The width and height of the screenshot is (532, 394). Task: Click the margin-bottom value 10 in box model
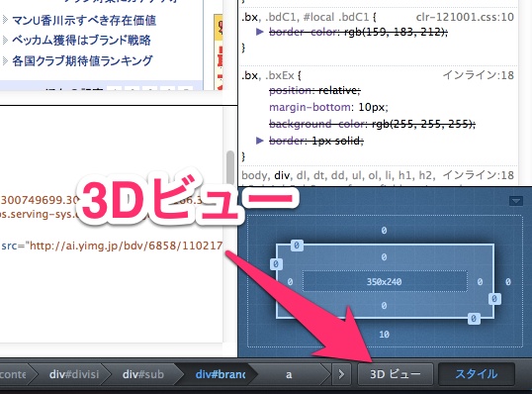(384, 335)
